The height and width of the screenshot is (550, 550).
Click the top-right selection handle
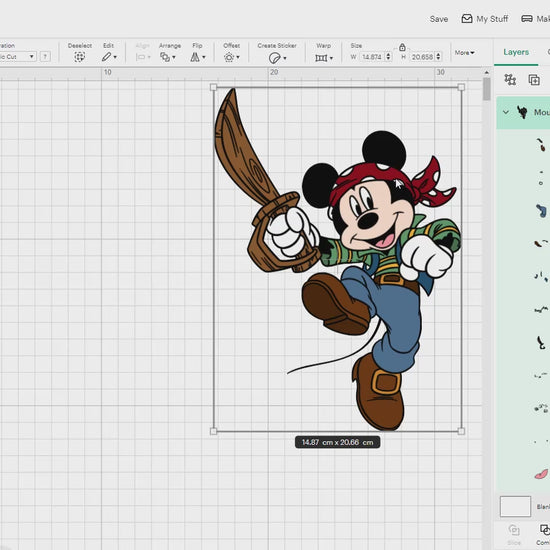[x=461, y=87]
